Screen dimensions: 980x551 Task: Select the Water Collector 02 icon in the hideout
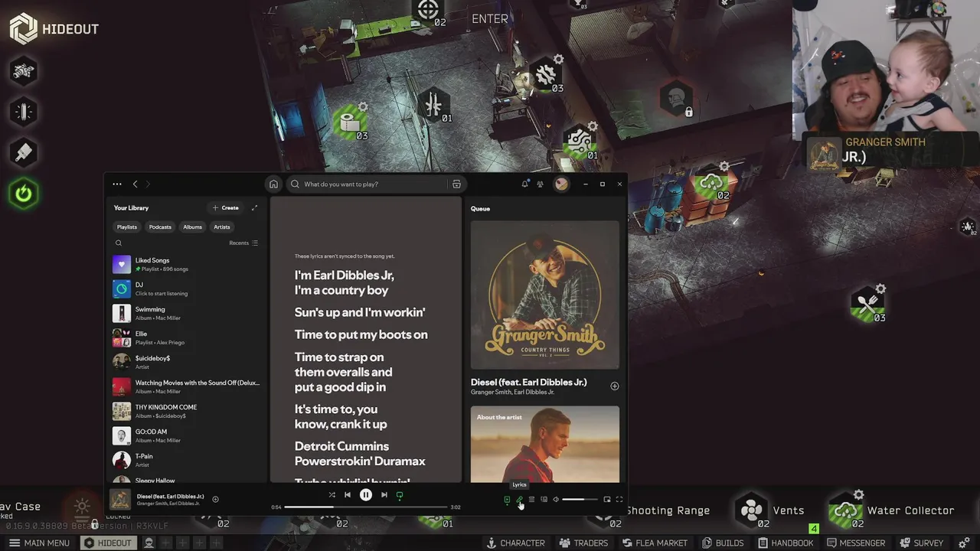[x=712, y=183]
